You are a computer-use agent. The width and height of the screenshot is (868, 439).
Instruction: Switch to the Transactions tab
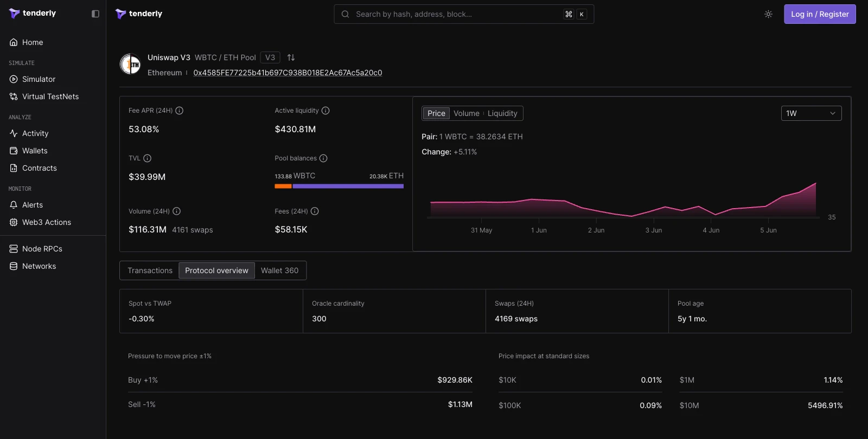coord(150,270)
